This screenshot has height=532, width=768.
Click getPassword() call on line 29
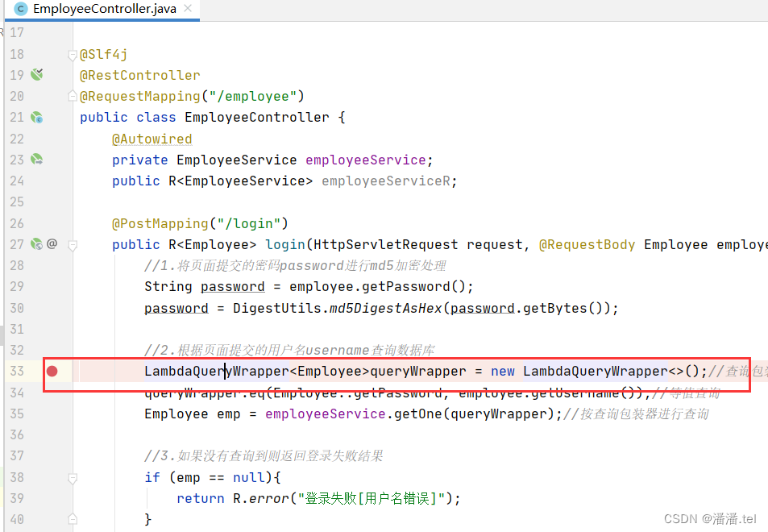click(x=413, y=286)
